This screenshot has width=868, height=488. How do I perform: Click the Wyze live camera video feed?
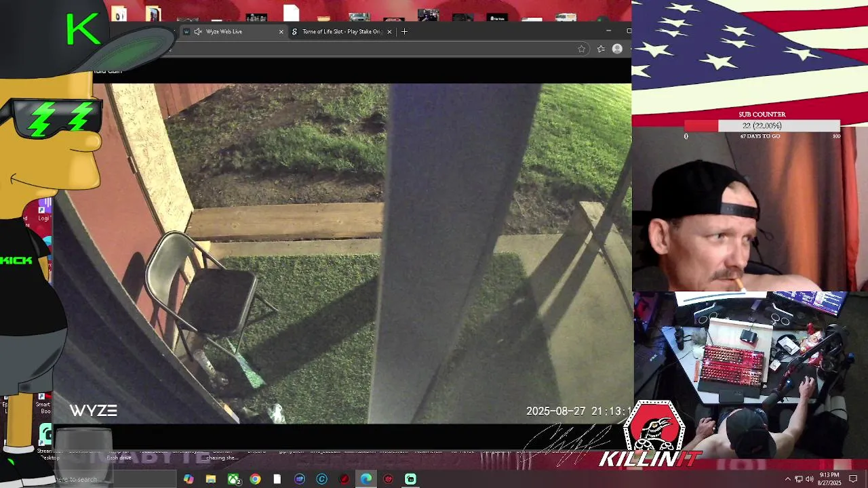(x=342, y=253)
